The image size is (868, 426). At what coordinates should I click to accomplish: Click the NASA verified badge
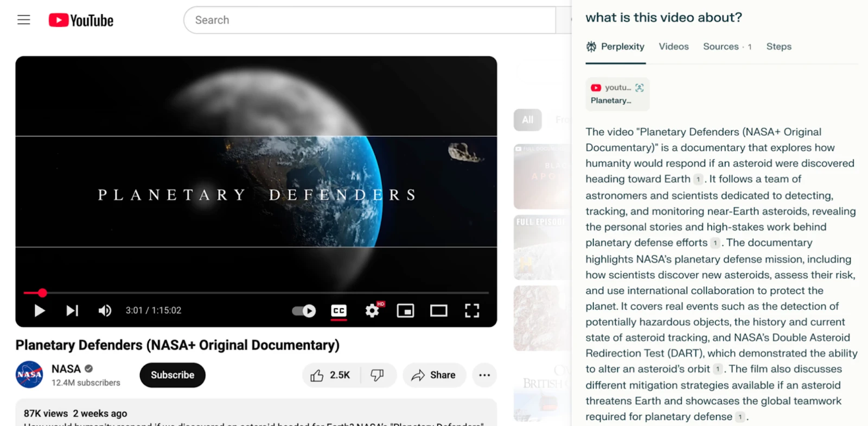click(89, 369)
